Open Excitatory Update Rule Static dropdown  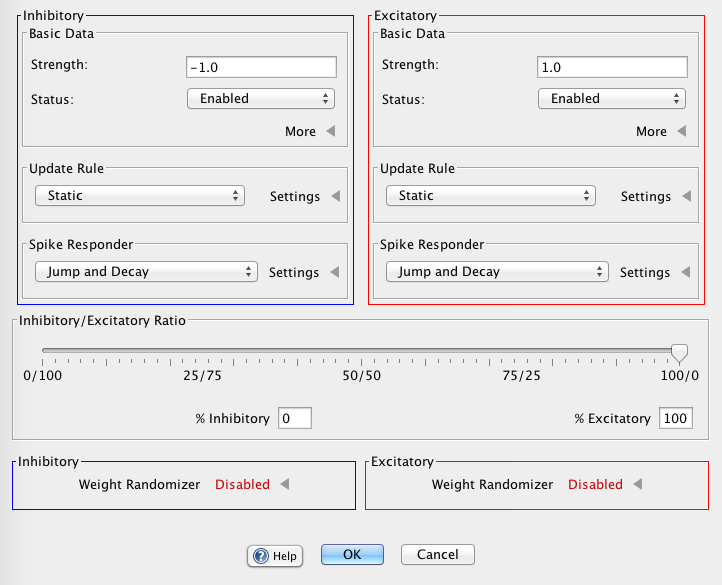[x=491, y=196]
